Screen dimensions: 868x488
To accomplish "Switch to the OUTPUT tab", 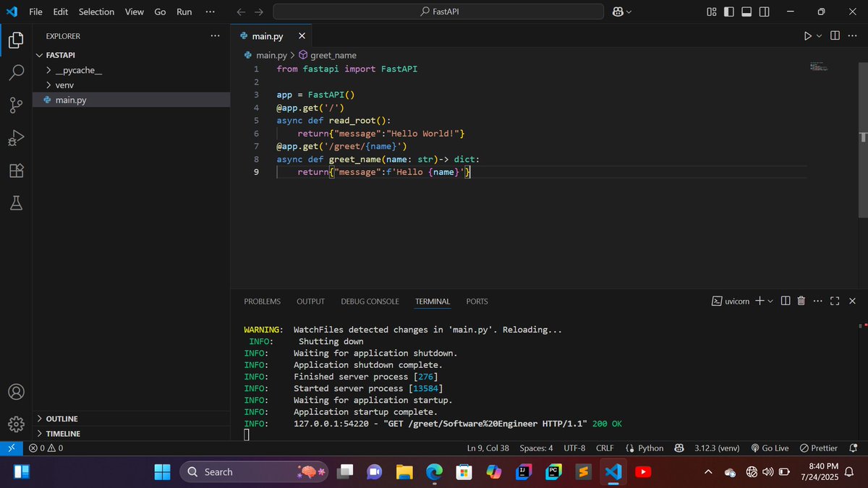I will coord(310,301).
